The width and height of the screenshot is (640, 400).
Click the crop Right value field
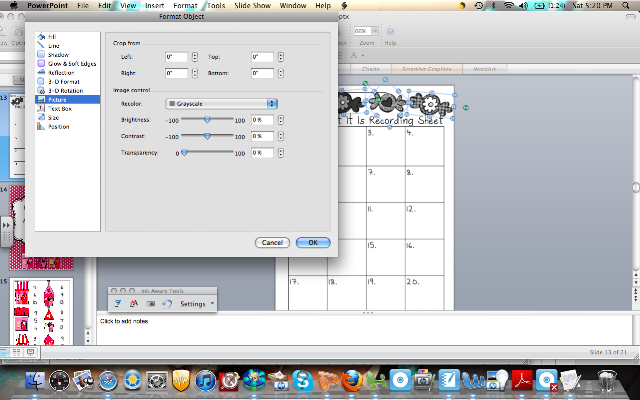click(x=176, y=73)
